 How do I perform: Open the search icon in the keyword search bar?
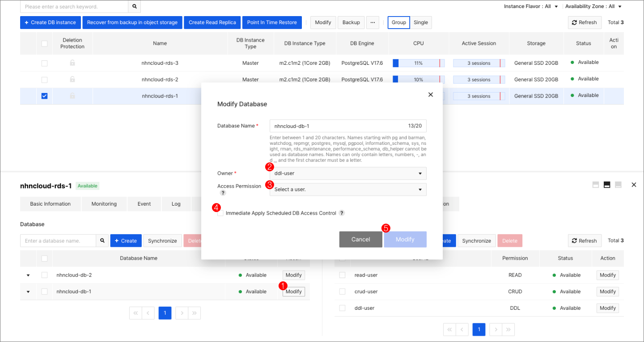click(x=134, y=7)
